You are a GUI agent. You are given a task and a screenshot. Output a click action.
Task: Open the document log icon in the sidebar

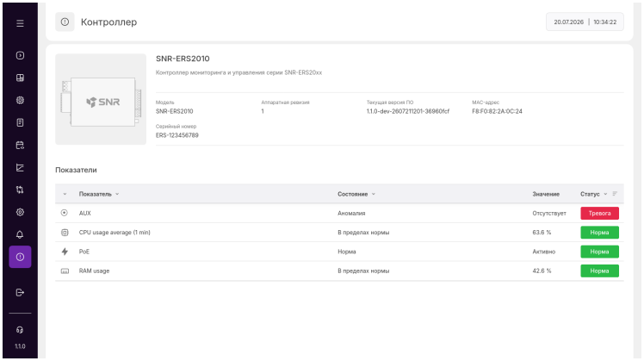click(20, 122)
